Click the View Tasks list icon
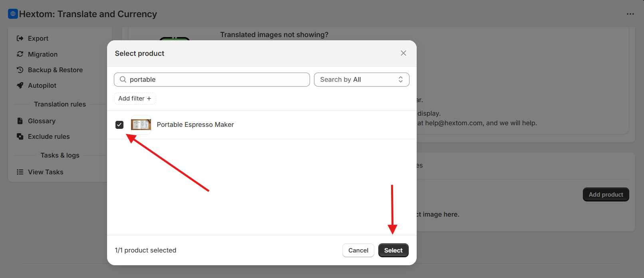Image resolution: width=644 pixels, height=278 pixels. click(20, 172)
